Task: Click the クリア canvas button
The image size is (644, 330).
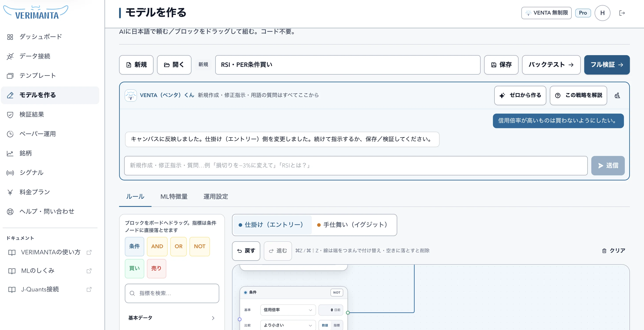Action: click(x=614, y=251)
